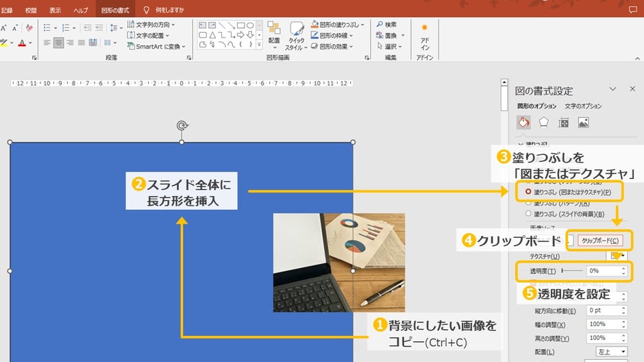Image resolution: width=644 pixels, height=362 pixels.
Task: Collapse the ribbon with the caret
Action: [637, 58]
